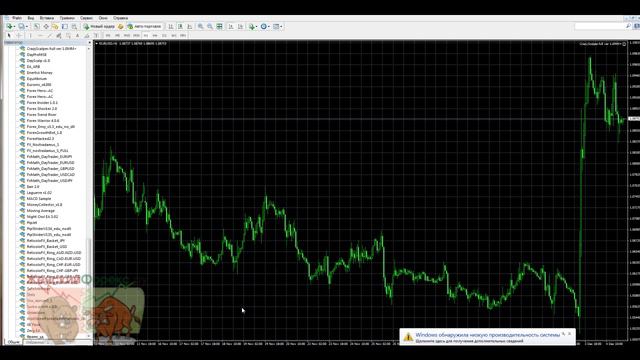The width and height of the screenshot is (640, 360).
Task: Open the Файл menu
Action: point(17,18)
